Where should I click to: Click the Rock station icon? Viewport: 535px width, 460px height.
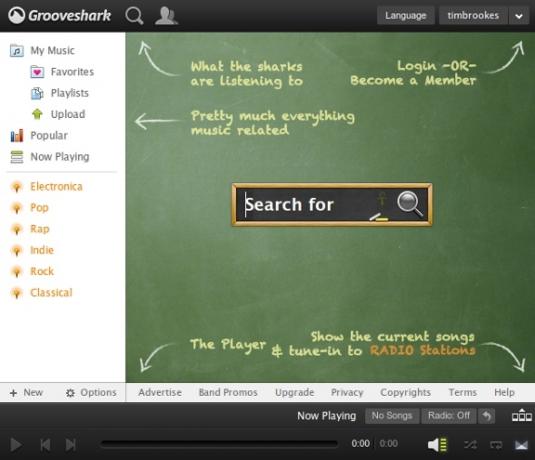16,272
